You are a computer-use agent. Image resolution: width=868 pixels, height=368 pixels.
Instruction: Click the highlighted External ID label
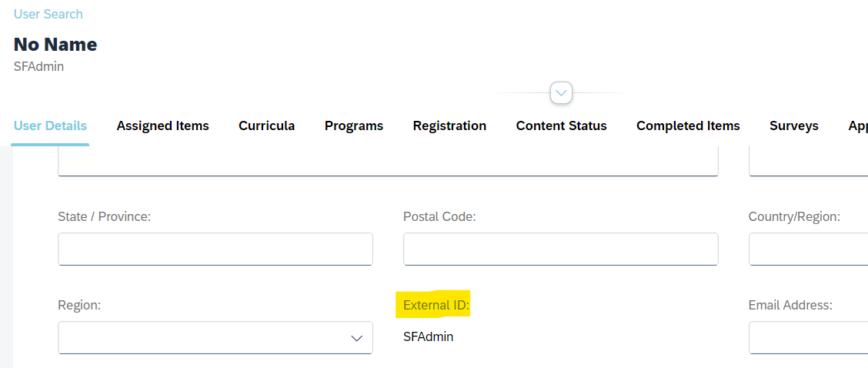pos(436,305)
